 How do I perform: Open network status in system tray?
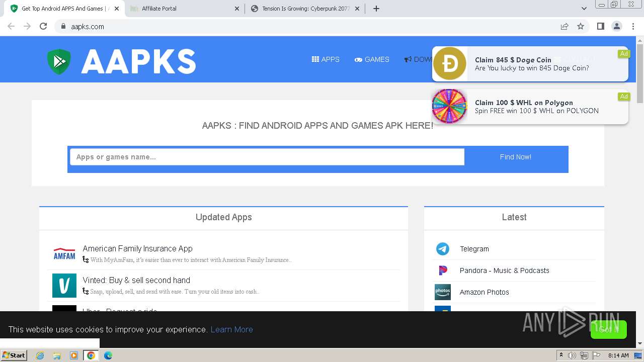click(x=584, y=355)
